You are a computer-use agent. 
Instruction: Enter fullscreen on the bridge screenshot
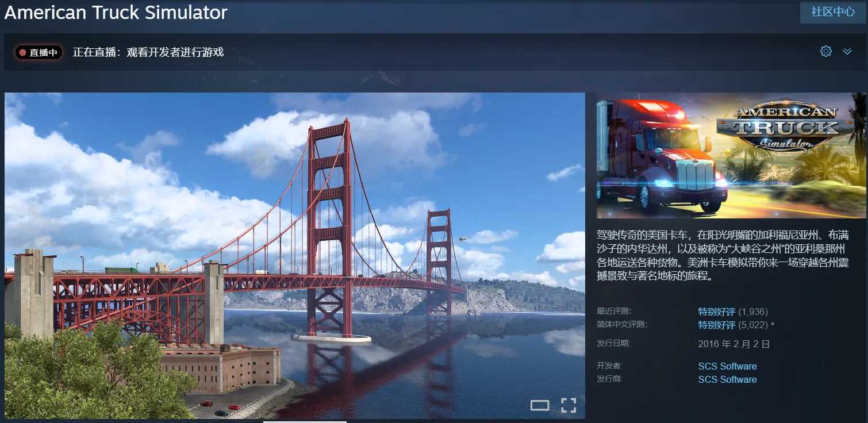[x=568, y=405]
